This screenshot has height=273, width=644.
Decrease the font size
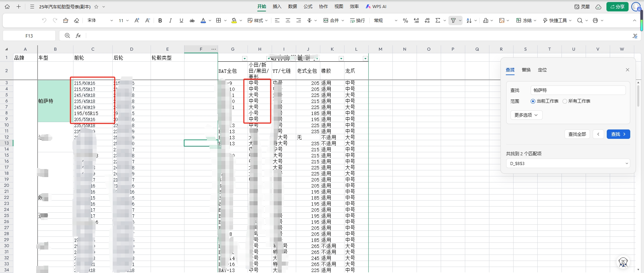tap(148, 20)
